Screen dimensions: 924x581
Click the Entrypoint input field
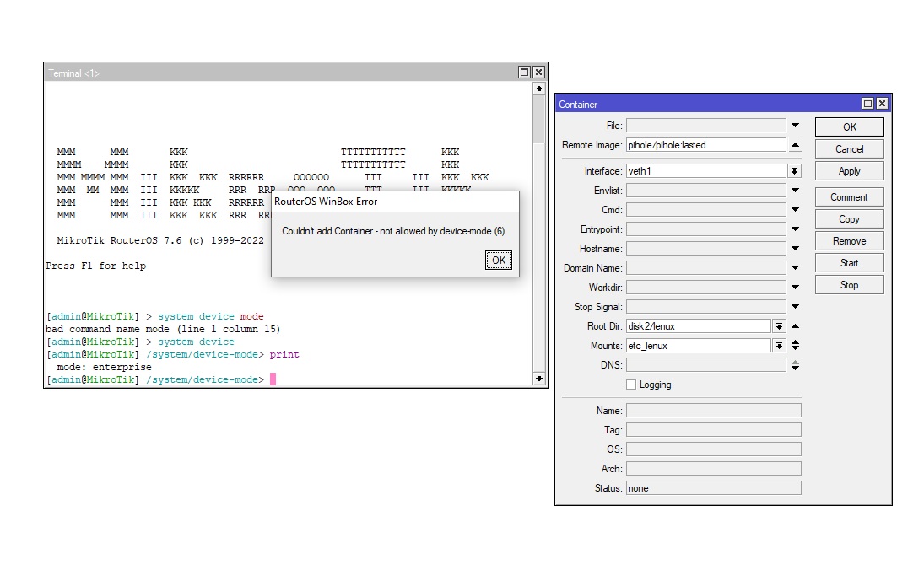[x=706, y=229]
